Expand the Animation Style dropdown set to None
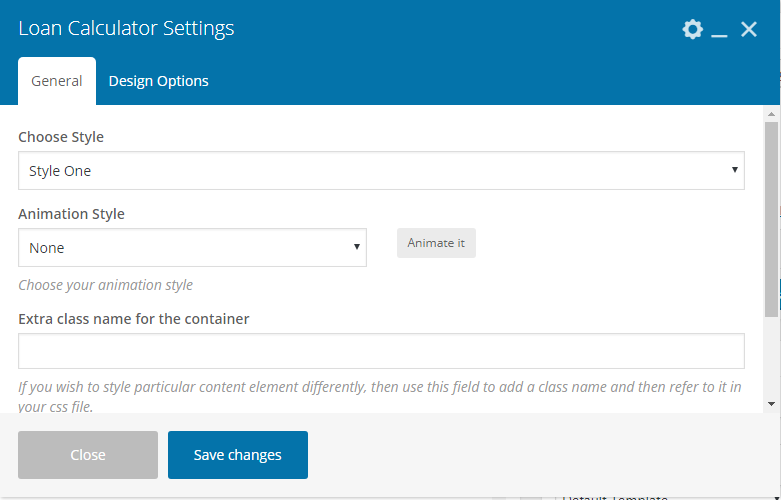The image size is (781, 500). tap(191, 248)
